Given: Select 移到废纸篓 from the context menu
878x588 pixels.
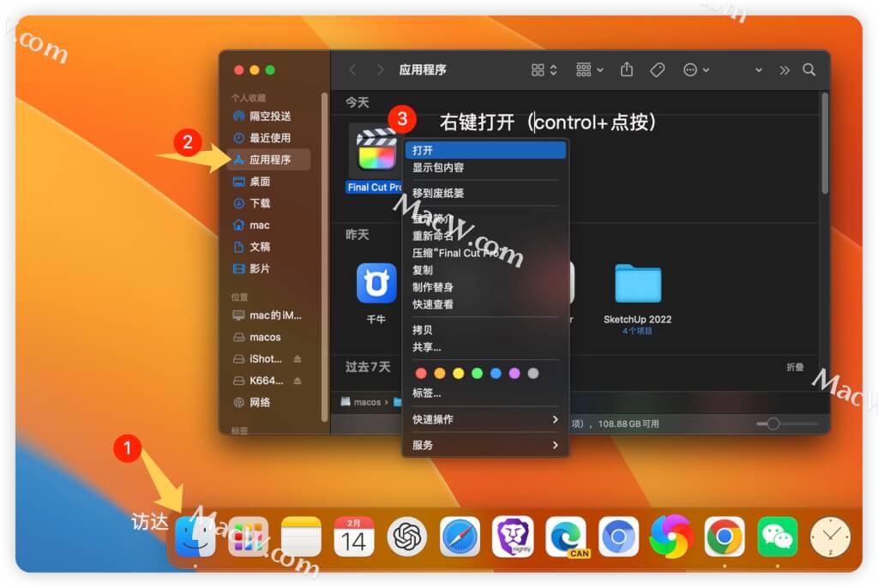Looking at the screenshot, I should click(x=485, y=193).
